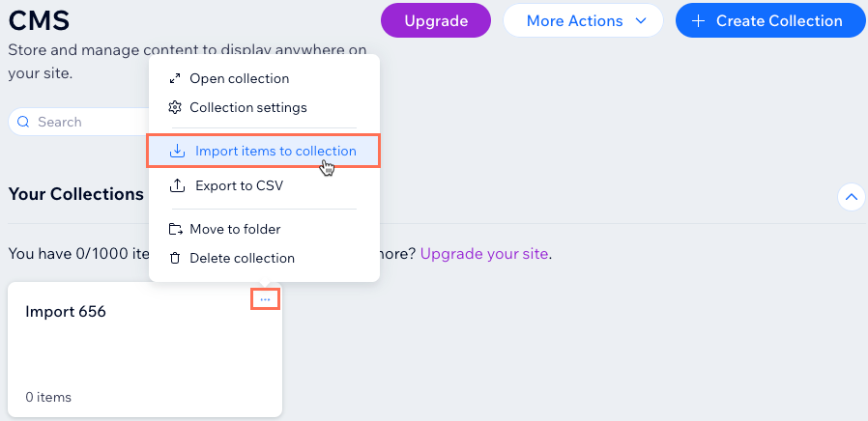
Task: Click the magnifier icon in the Search box
Action: click(23, 122)
